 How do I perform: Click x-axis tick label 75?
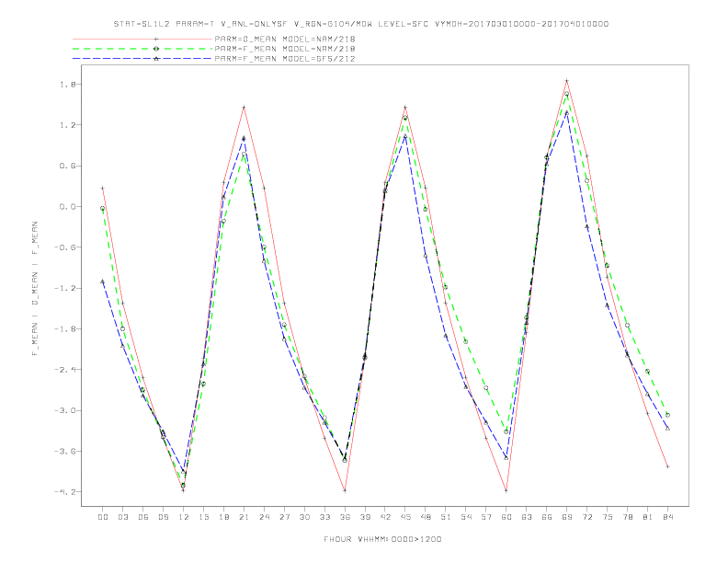tap(608, 517)
